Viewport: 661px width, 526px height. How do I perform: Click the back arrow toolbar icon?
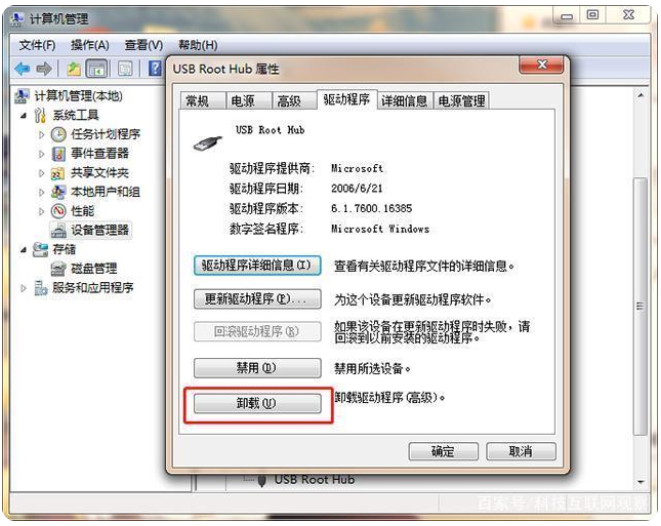point(22,68)
